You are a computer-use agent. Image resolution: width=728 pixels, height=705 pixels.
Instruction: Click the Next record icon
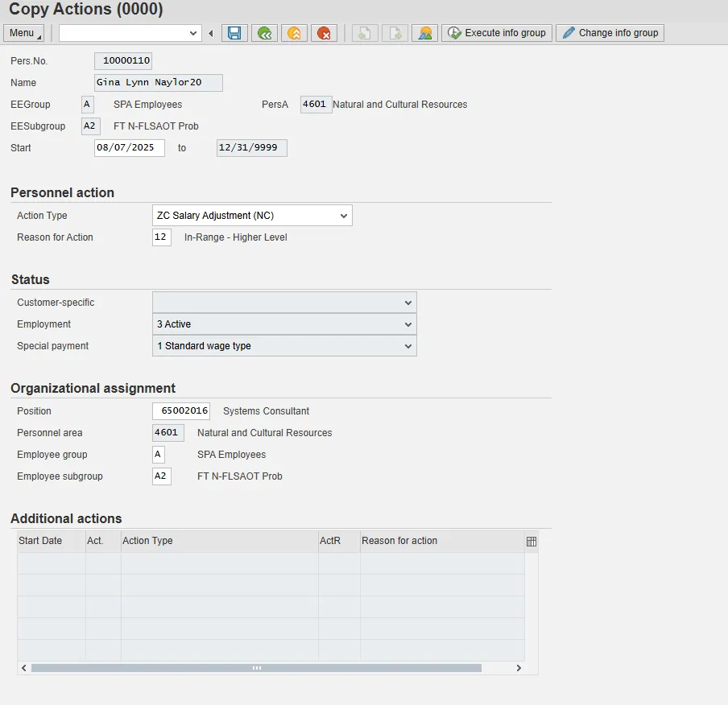(395, 33)
